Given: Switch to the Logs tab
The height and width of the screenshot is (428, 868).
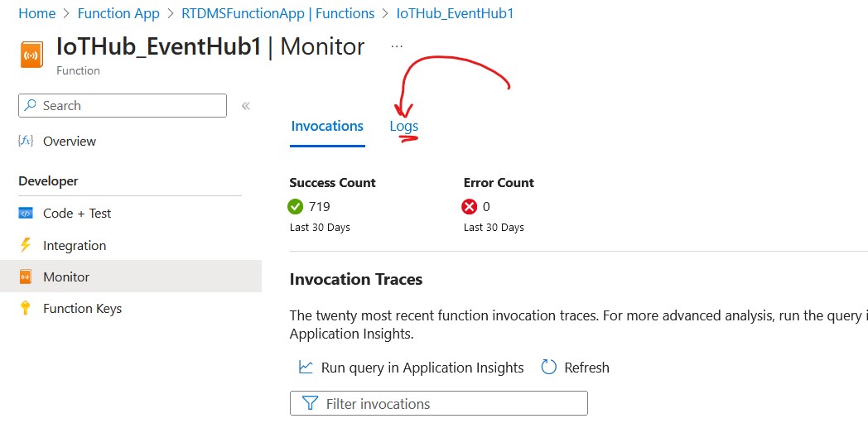Looking at the screenshot, I should 404,126.
